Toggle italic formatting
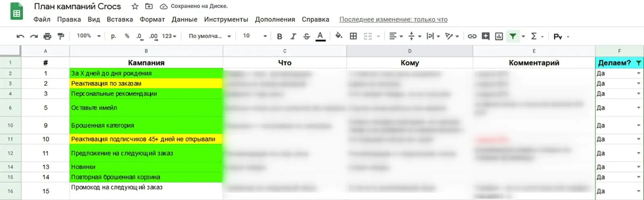Viewport: 644px width, 200px height. point(293,36)
